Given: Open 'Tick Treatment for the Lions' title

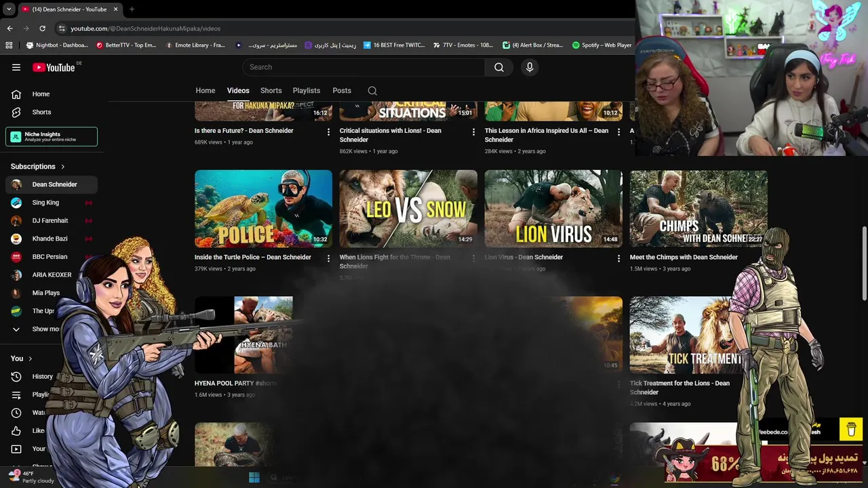Looking at the screenshot, I should tap(679, 388).
